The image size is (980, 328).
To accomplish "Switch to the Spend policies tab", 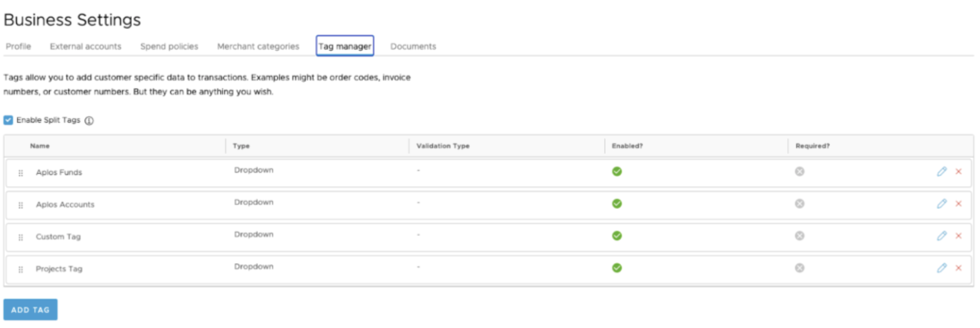I will 169,46.
